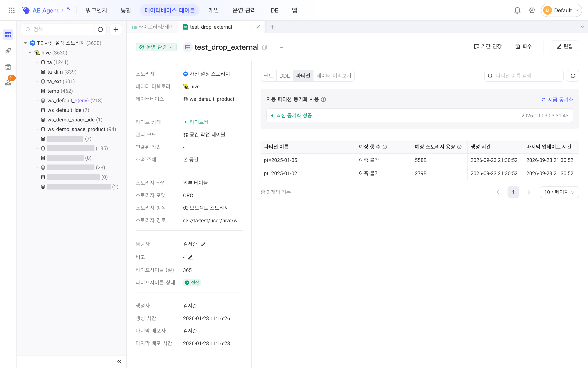Open the 10 / 페이지 page size dropdown
588x368 pixels.
pos(559,192)
